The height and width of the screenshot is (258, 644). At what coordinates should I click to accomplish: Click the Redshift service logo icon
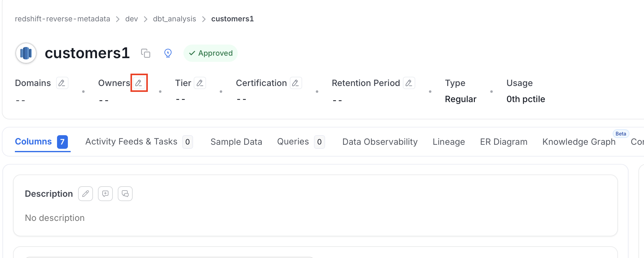click(26, 53)
